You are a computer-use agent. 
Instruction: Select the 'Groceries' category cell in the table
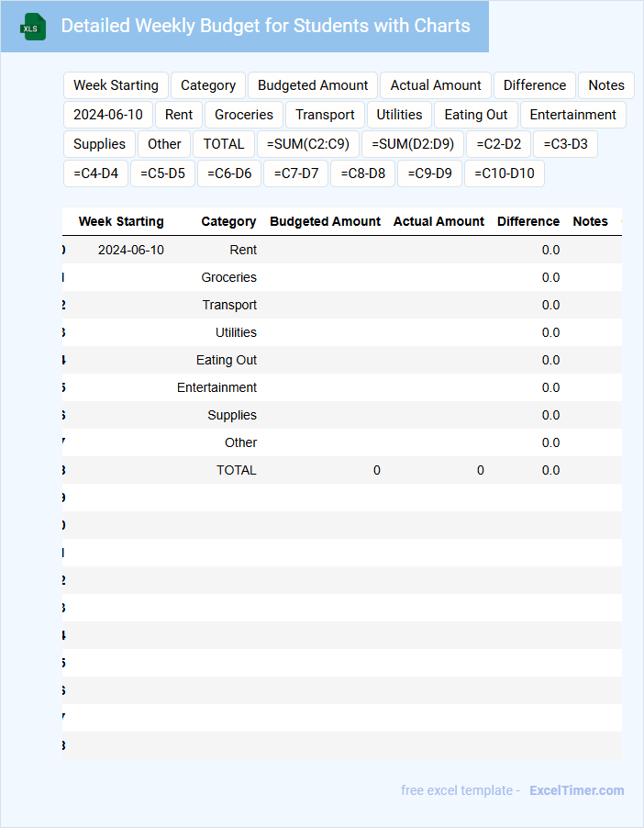[228, 277]
